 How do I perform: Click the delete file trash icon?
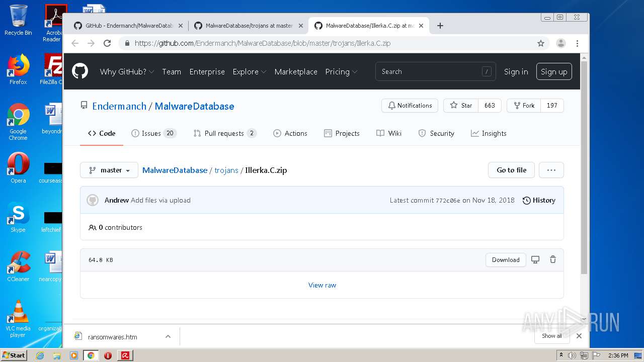tap(553, 260)
